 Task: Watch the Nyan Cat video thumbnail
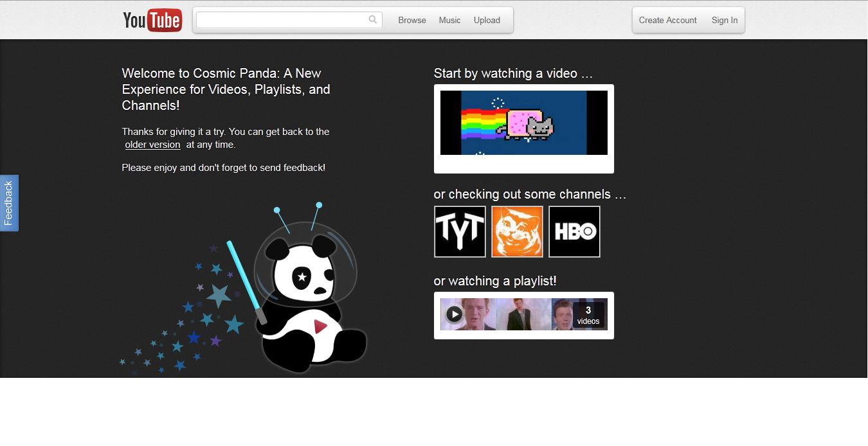pos(523,123)
